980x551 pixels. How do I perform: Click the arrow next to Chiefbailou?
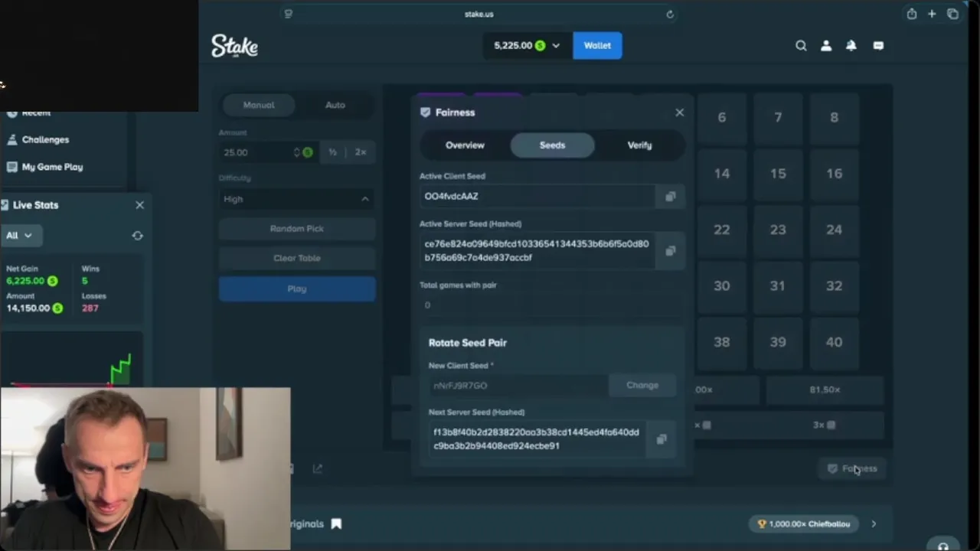(874, 524)
